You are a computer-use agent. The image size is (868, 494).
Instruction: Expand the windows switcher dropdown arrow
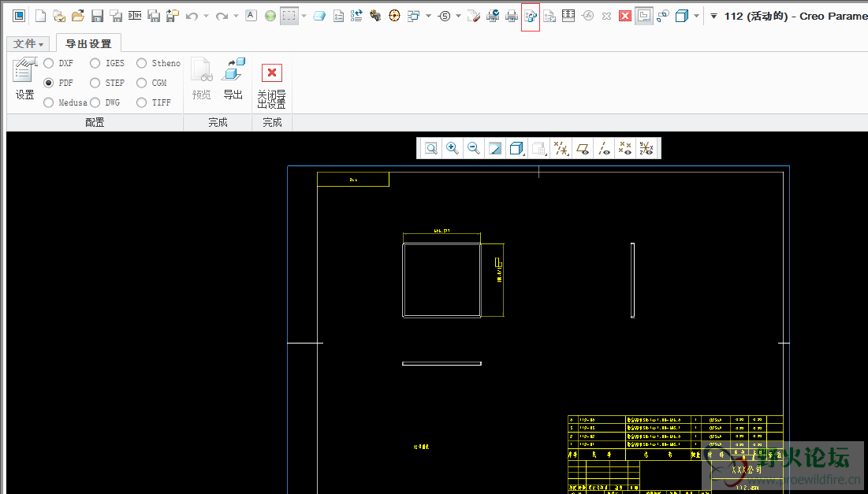tap(428, 16)
